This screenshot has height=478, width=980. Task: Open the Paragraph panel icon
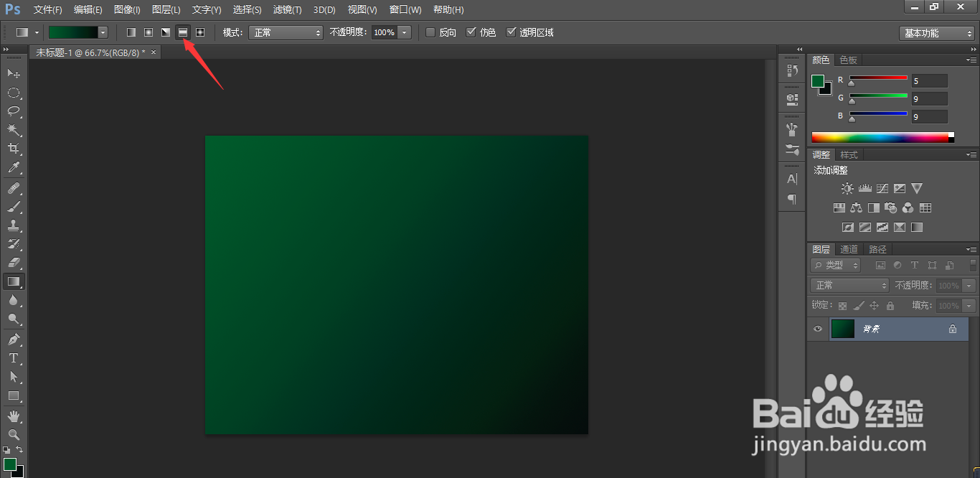click(792, 199)
